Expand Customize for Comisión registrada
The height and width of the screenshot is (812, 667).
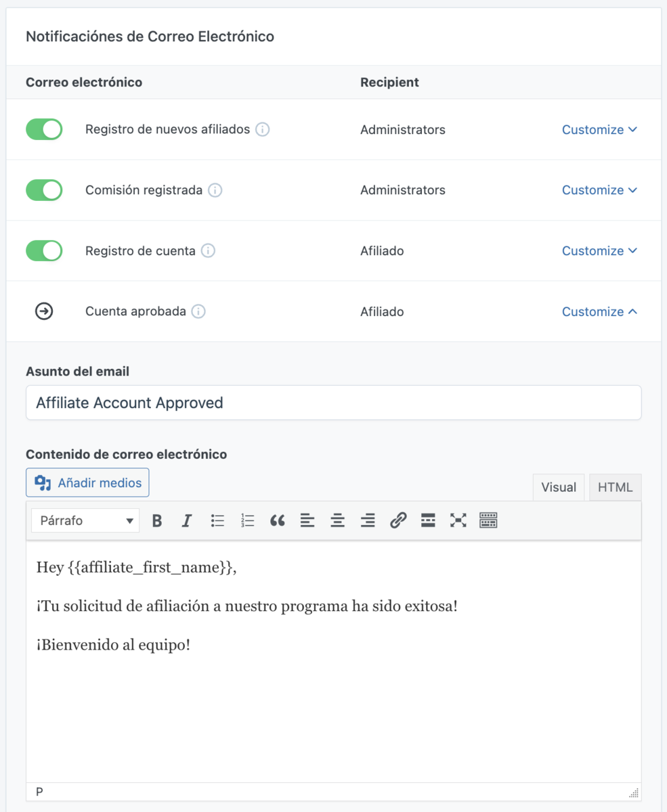(x=599, y=190)
